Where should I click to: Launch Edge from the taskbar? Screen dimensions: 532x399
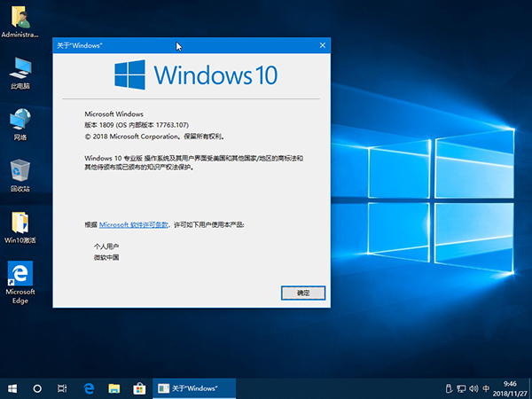(x=89, y=388)
